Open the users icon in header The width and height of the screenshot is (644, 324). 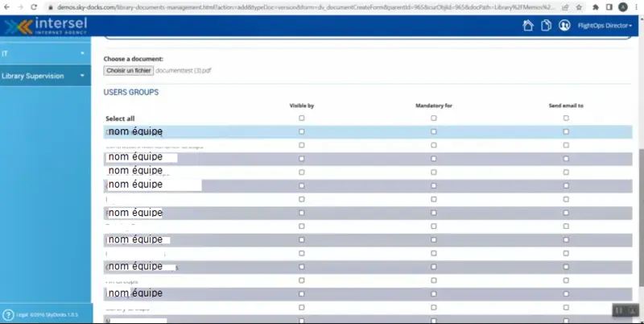(x=564, y=26)
